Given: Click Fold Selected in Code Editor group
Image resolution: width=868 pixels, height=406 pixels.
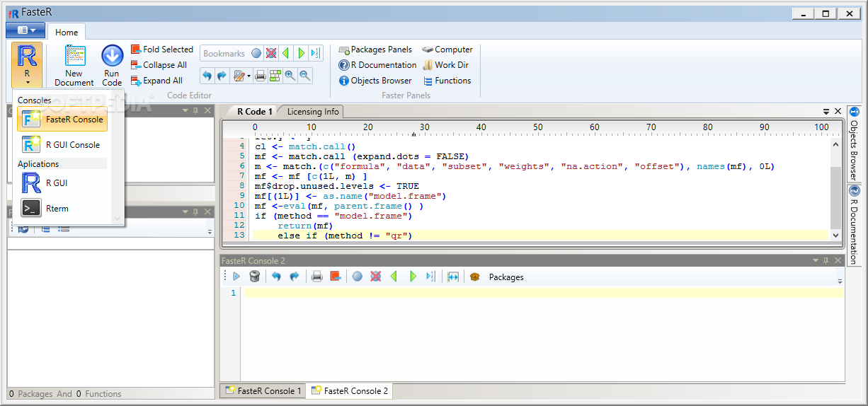Looking at the screenshot, I should coord(161,50).
